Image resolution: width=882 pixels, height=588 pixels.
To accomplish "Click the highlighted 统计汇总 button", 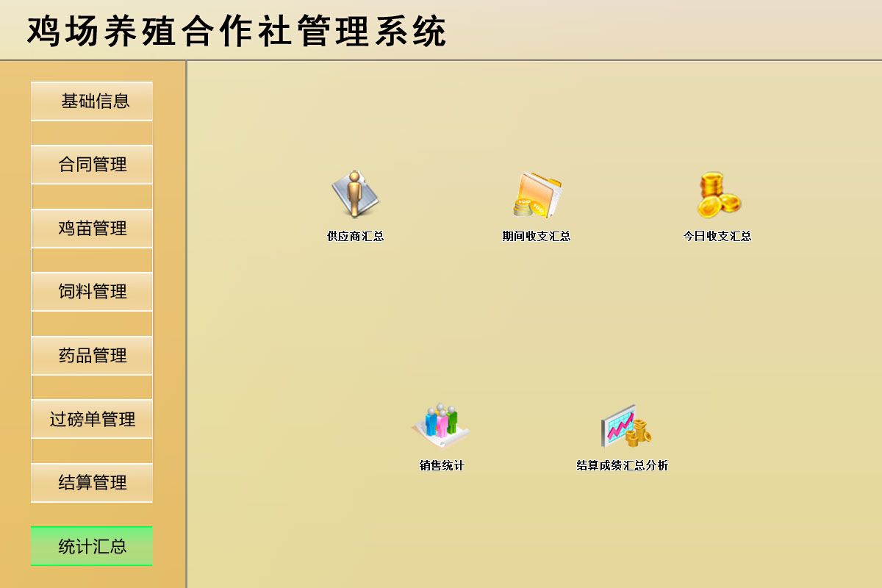I will [92, 546].
